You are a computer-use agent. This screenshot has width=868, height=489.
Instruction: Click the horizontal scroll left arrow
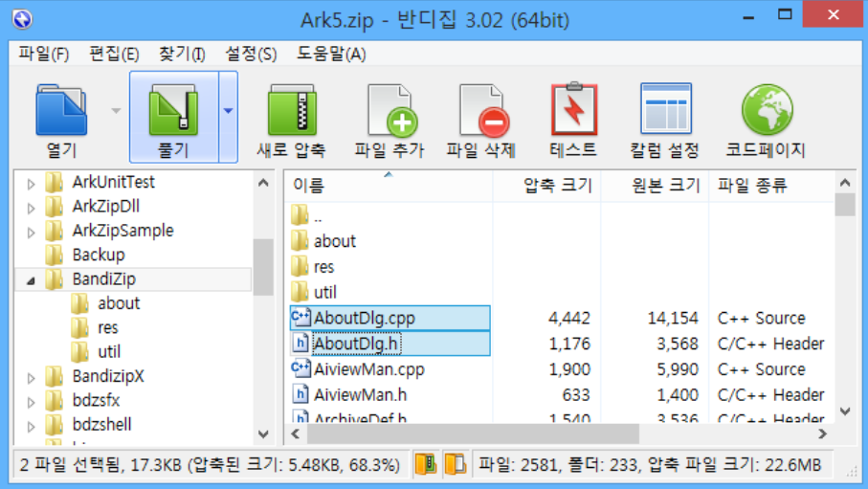pos(295,433)
